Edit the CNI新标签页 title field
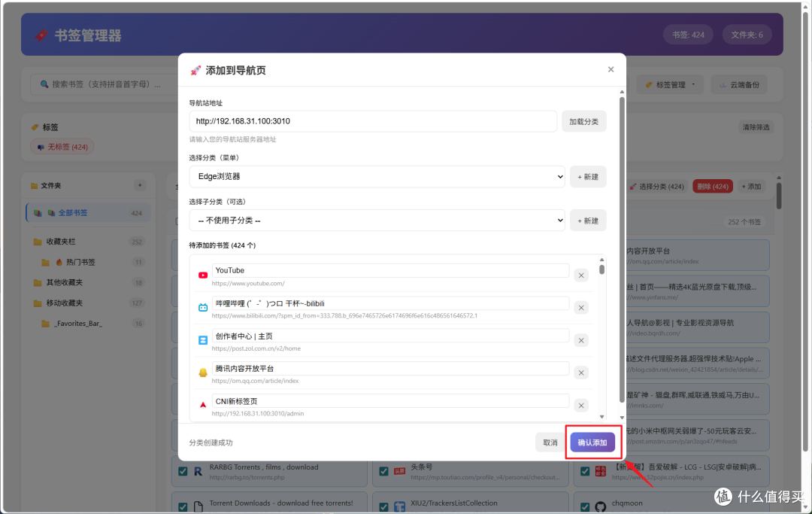This screenshot has height=514, width=812. tap(390, 401)
